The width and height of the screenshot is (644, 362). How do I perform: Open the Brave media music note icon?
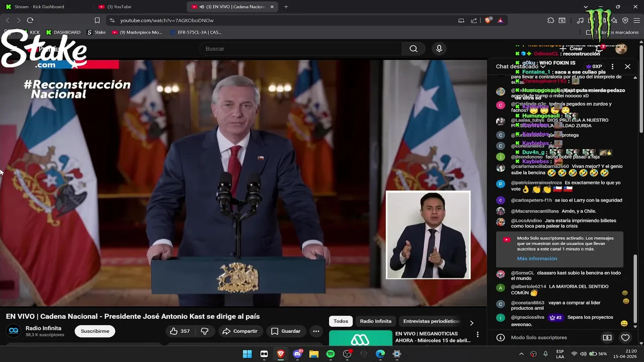(580, 20)
